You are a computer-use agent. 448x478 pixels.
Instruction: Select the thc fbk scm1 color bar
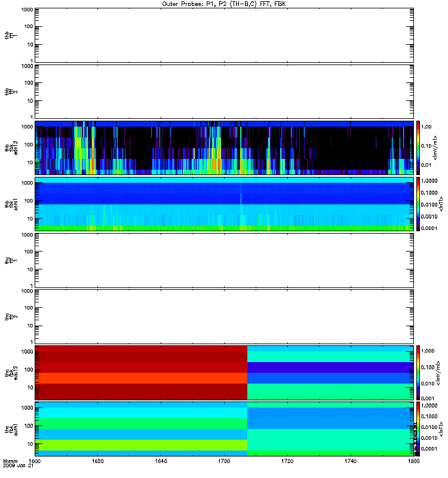tap(418, 429)
